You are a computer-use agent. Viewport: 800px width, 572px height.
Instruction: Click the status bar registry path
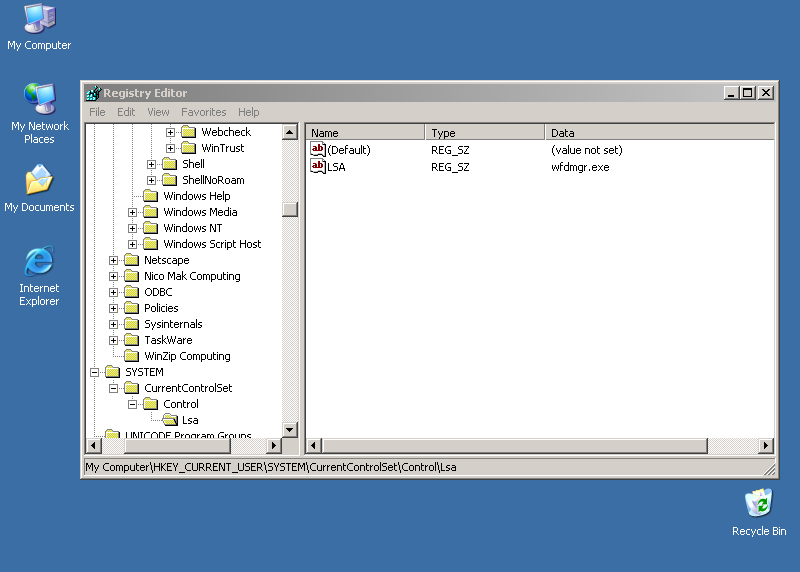click(x=271, y=467)
